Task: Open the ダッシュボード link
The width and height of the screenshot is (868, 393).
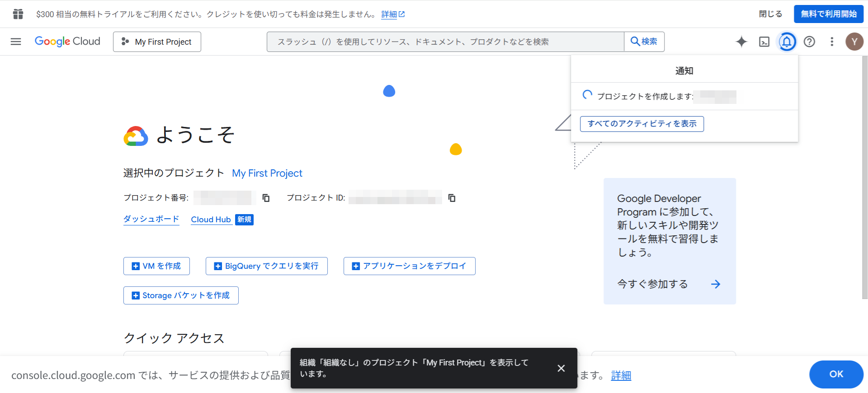Action: [x=151, y=219]
